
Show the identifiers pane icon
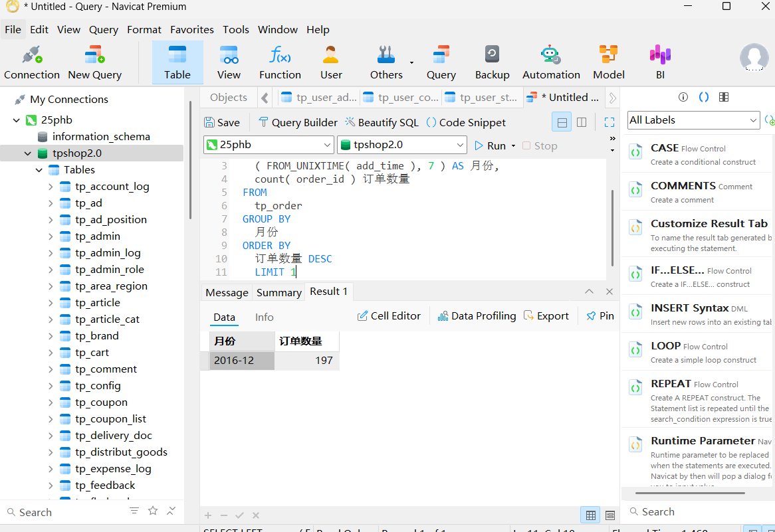[724, 97]
